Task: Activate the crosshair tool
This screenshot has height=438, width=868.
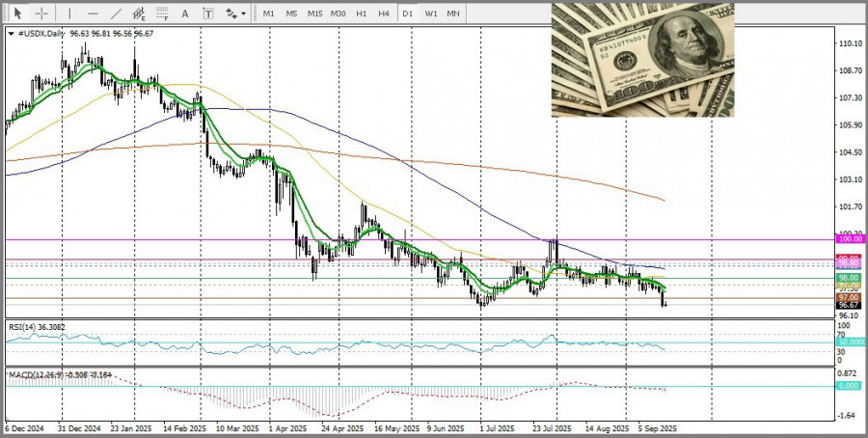Action: click(x=42, y=14)
